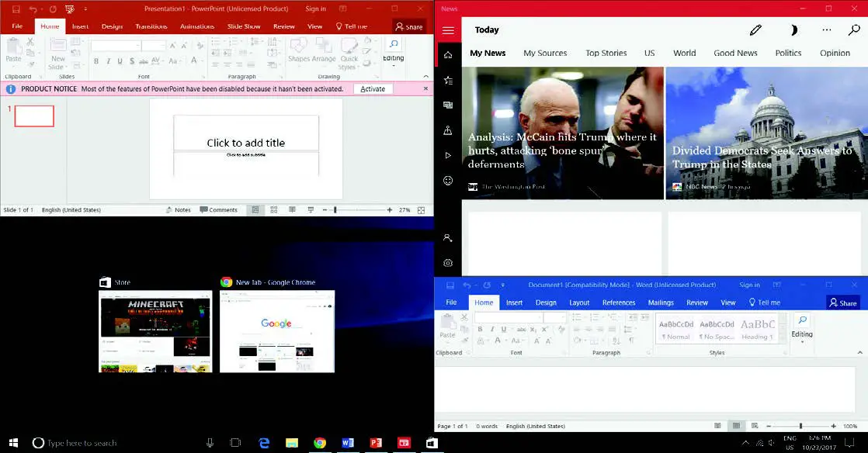Screen dimensions: 868x453
Task: Click Sign in on the Word title bar
Action: pos(749,285)
